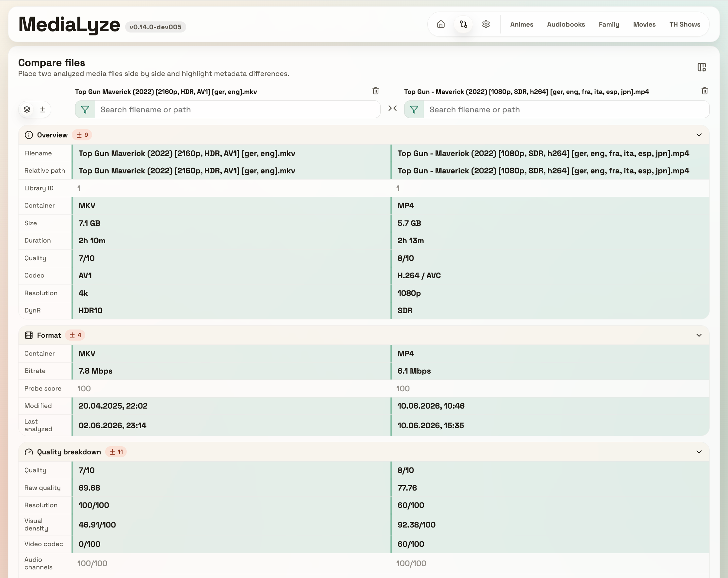Click the 77.76 raw quality value
Viewport: 728px width, 578px height.
(x=407, y=488)
